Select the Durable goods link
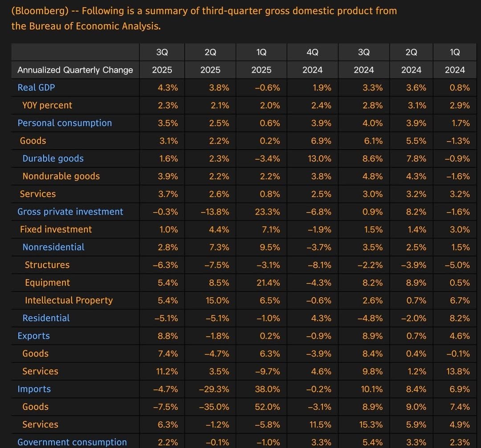The image size is (481, 448). pyautogui.click(x=53, y=159)
